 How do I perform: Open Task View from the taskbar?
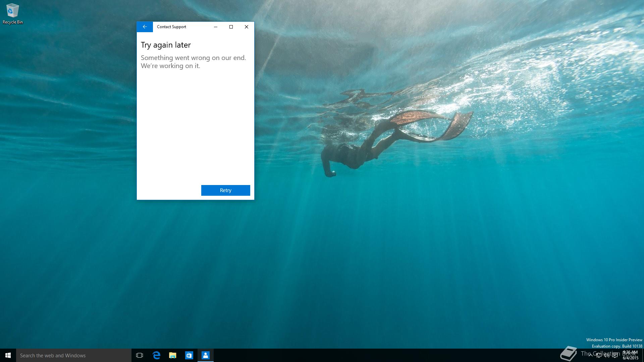[140, 355]
